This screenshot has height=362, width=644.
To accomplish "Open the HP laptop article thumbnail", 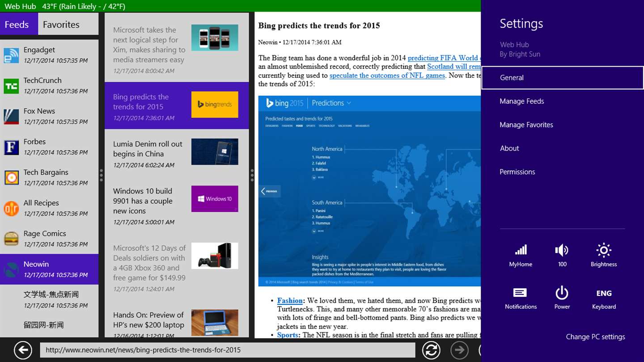I will tap(215, 323).
